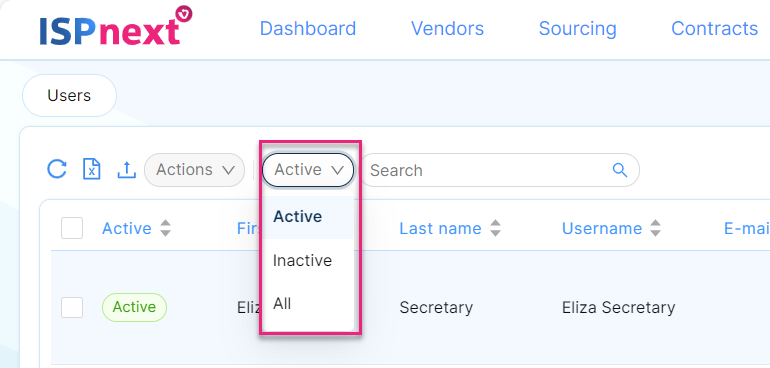This screenshot has width=770, height=368.
Task: Check the box for the Eliza Secretary row
Action: coord(72,308)
